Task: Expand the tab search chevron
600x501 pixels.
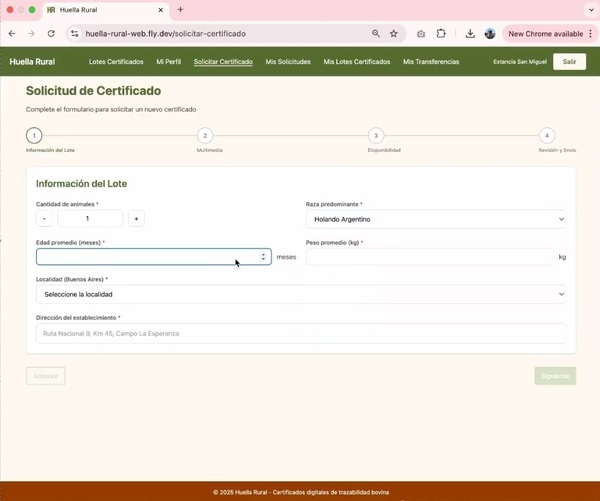Action: click(591, 10)
